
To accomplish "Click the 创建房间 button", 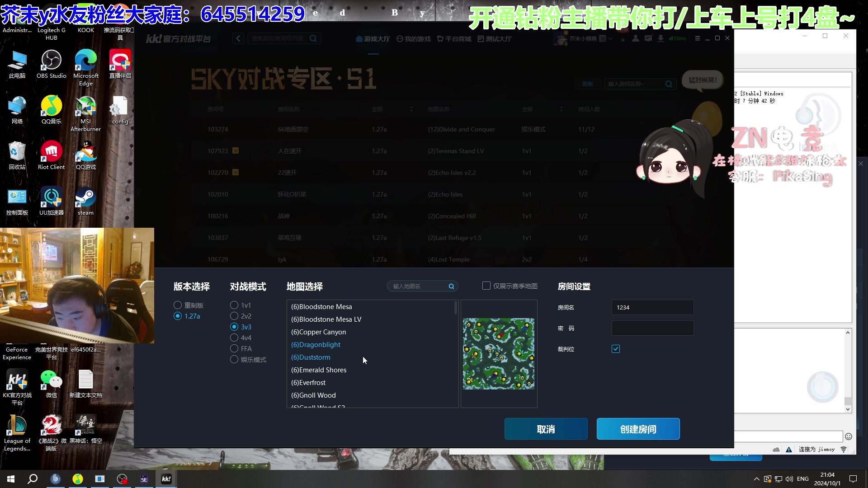I will pyautogui.click(x=638, y=429).
